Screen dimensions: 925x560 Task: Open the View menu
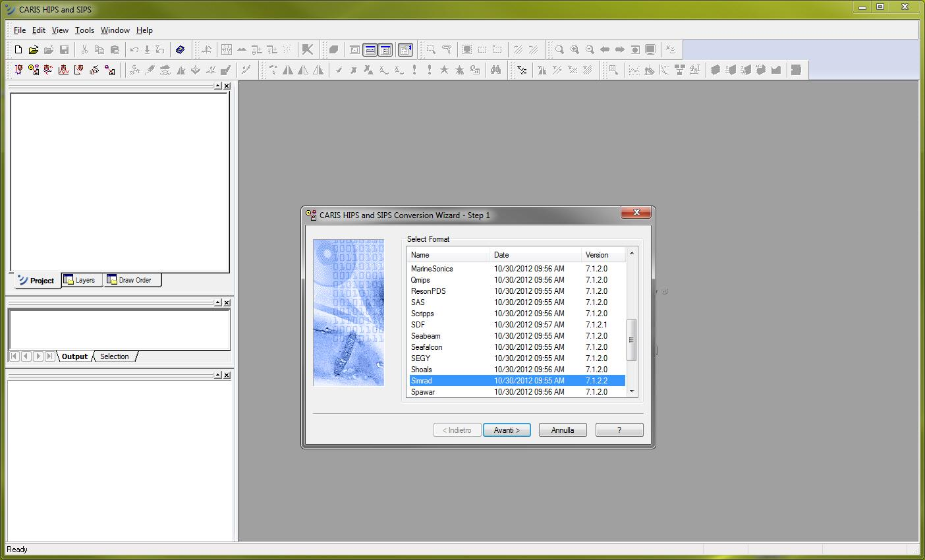click(x=60, y=30)
